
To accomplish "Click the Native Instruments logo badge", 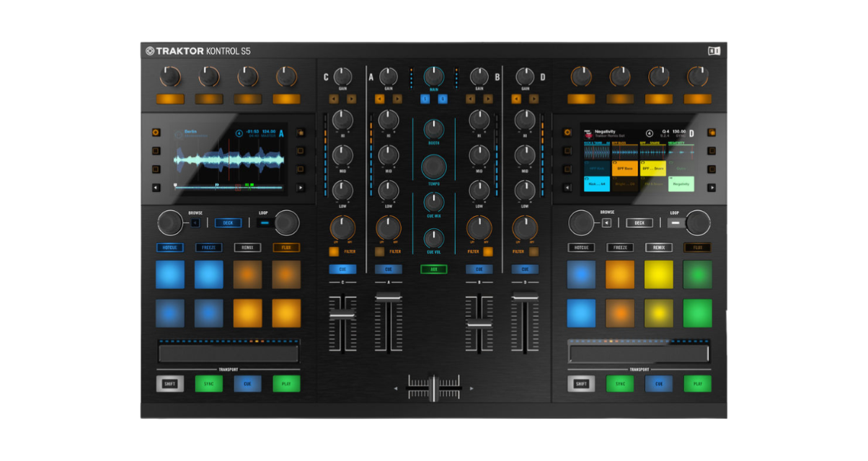I will tap(714, 50).
